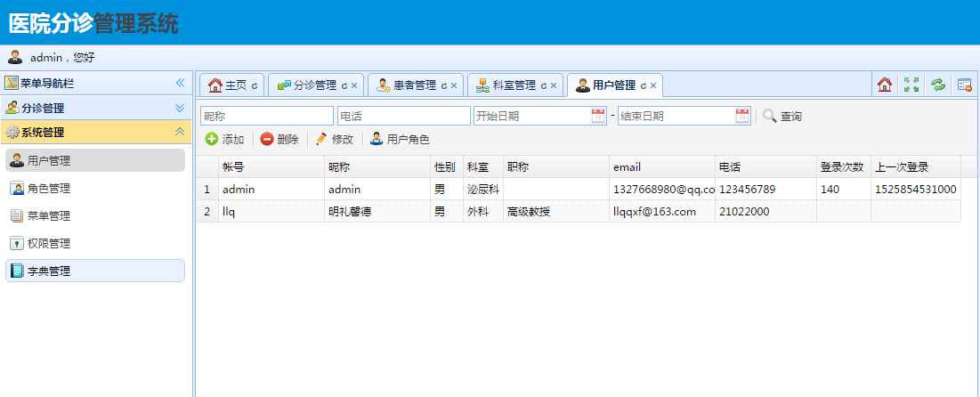Sort by email column header
This screenshot has width=980, height=397.
point(662,167)
